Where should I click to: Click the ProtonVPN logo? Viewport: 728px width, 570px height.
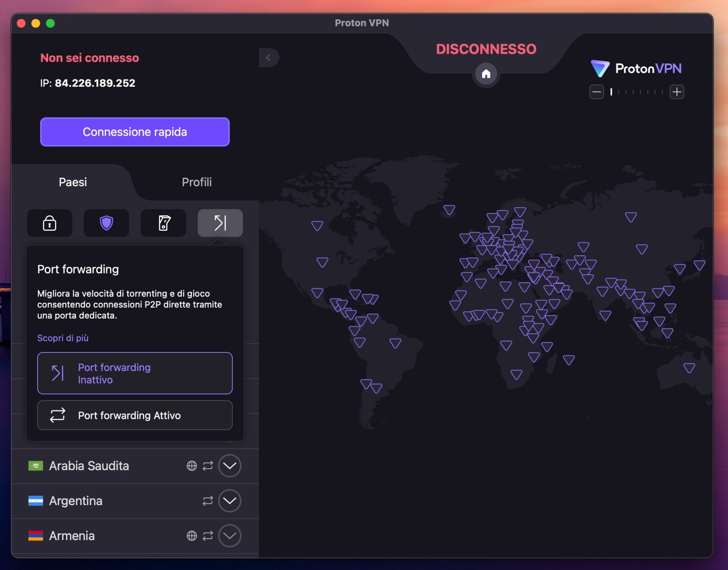point(636,68)
